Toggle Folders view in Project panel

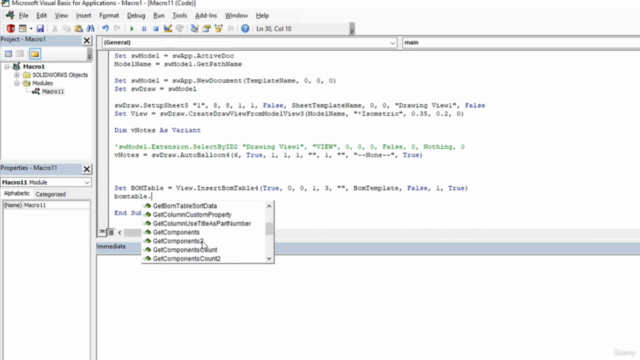tap(35, 54)
